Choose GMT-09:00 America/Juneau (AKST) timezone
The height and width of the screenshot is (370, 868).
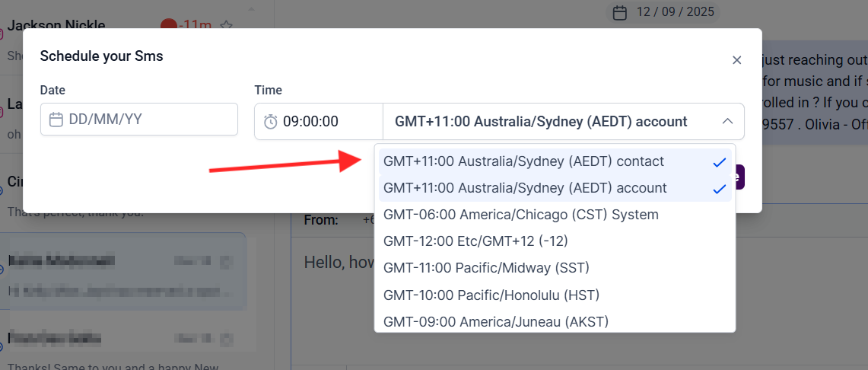click(x=555, y=321)
